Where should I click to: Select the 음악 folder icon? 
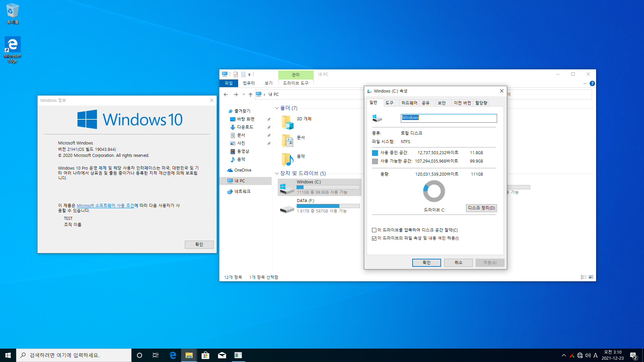coord(287,160)
